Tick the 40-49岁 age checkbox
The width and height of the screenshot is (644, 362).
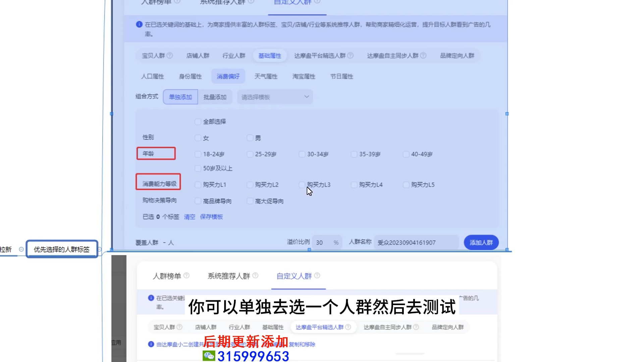click(x=406, y=154)
